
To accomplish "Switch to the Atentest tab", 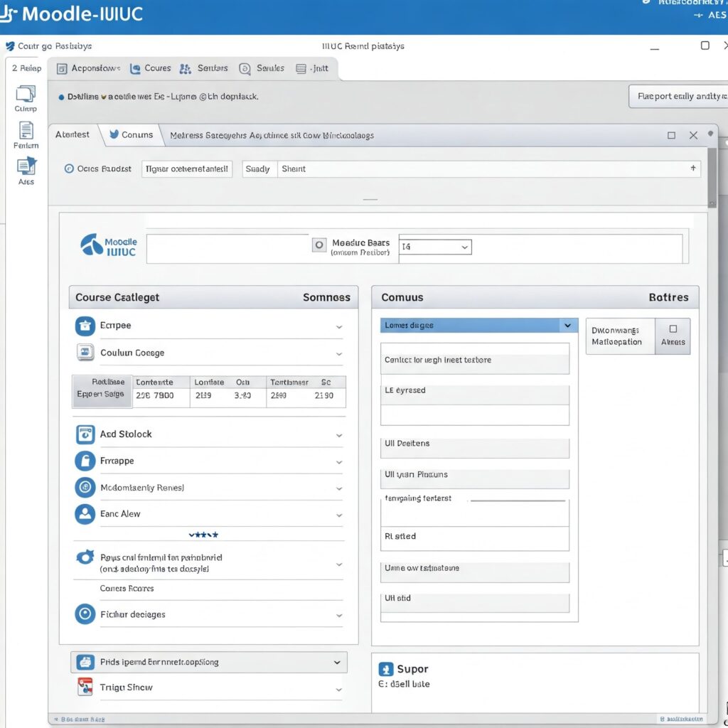I will tap(73, 134).
